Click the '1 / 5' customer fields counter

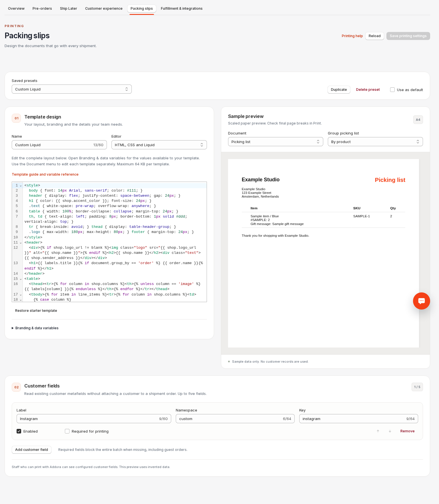417,387
